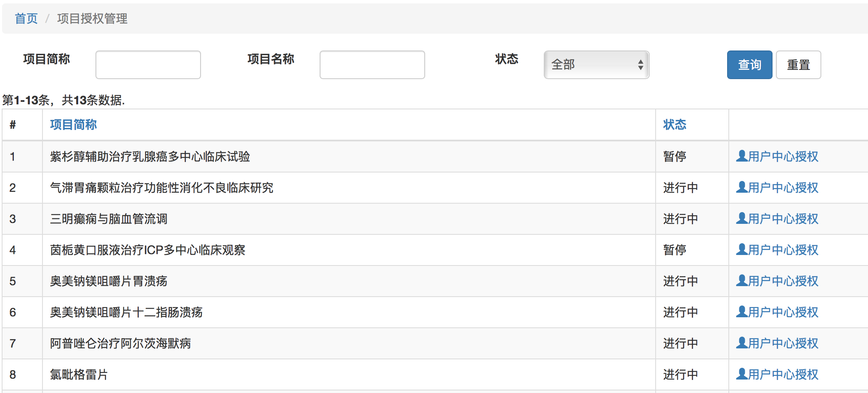Open 用户中心授权 text for 紫杉醇 project
This screenshot has width=868, height=393.
(783, 157)
